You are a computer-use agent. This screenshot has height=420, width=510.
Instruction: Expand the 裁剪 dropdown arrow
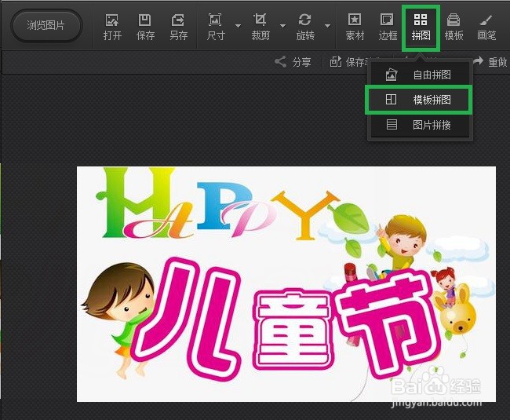tap(282, 26)
